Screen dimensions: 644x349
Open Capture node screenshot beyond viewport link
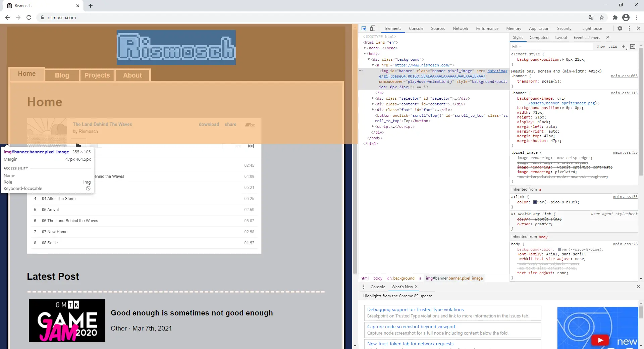pos(411,327)
